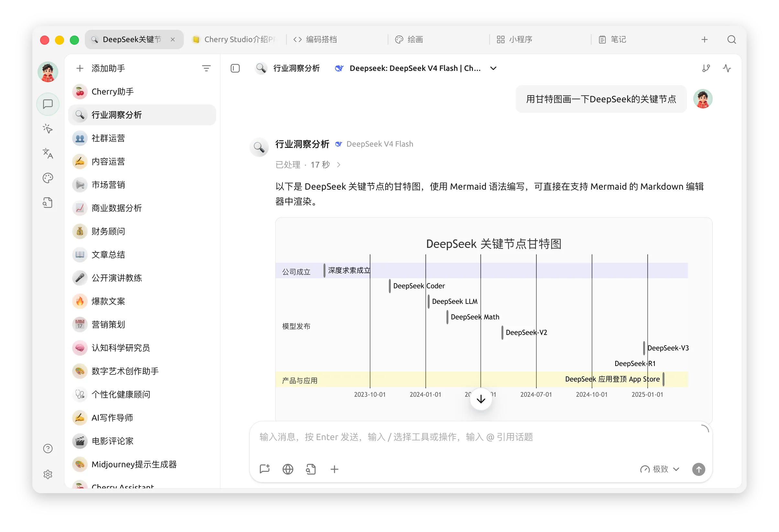Select 行业洞察分析 in the assistant list

142,115
